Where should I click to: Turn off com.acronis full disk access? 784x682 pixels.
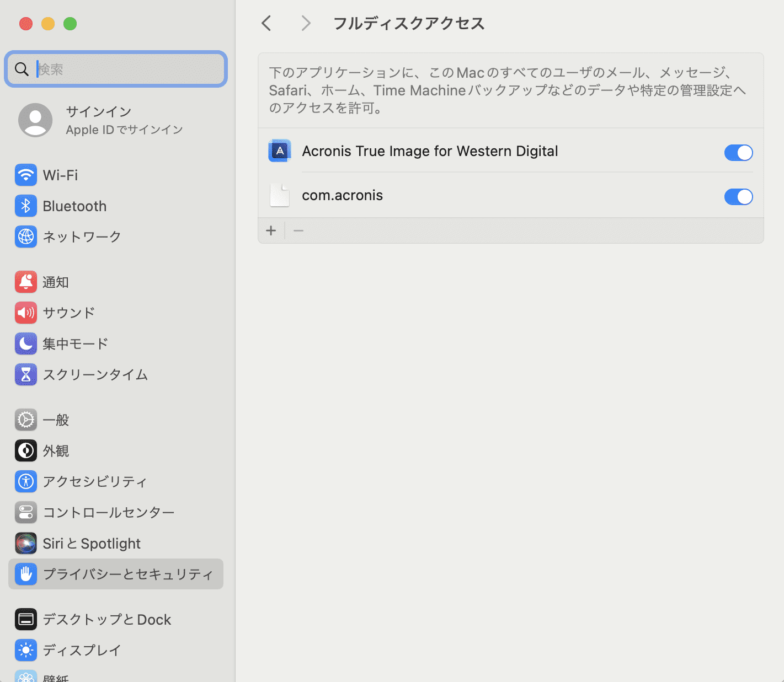[x=738, y=197]
